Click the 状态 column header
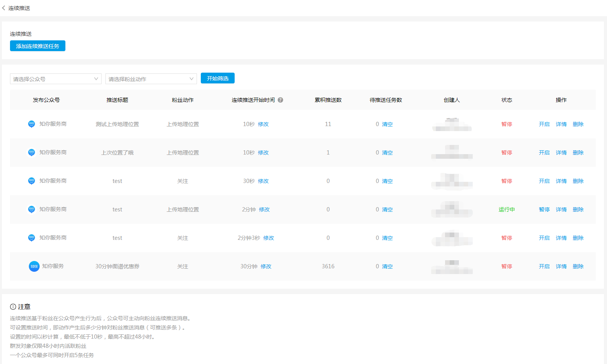The height and width of the screenshot is (364, 607). point(507,100)
